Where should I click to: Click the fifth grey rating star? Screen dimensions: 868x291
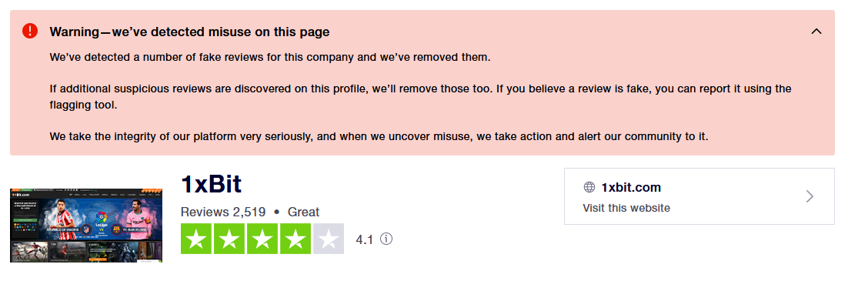pyautogui.click(x=329, y=239)
